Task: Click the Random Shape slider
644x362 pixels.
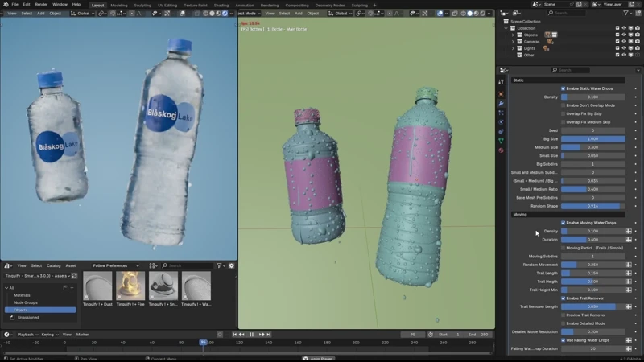Action: pos(592,206)
